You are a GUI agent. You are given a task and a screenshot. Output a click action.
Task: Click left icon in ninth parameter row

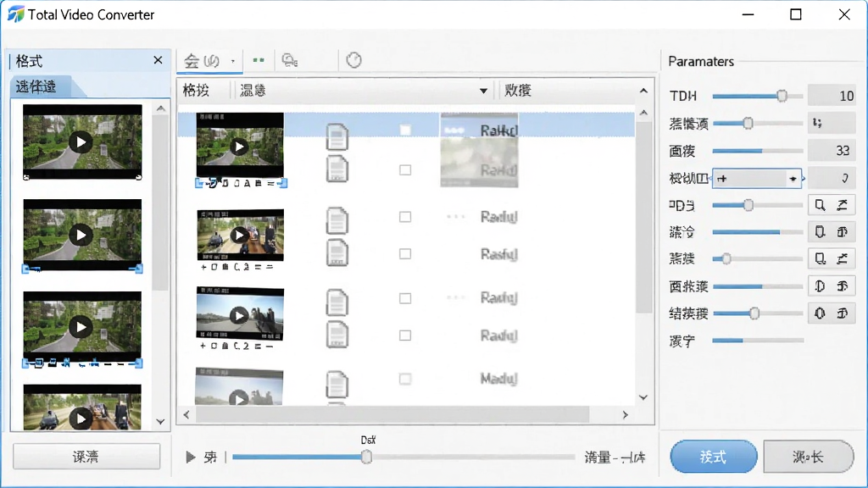coord(820,313)
